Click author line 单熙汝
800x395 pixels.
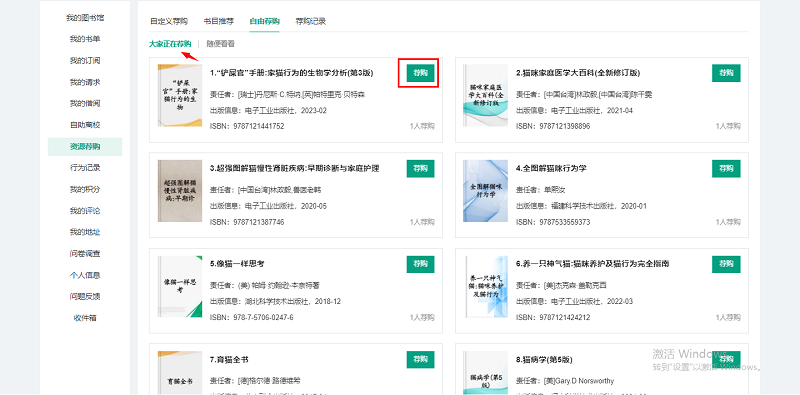click(x=541, y=190)
